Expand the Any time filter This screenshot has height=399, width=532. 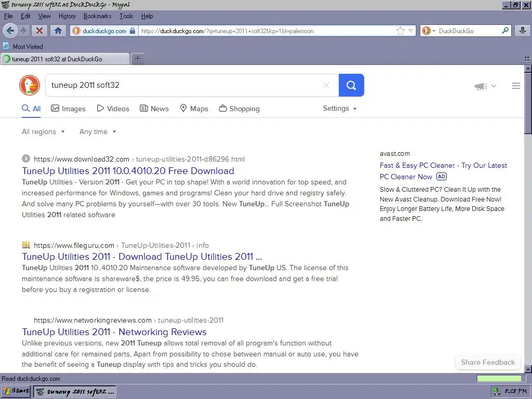pyautogui.click(x=98, y=131)
